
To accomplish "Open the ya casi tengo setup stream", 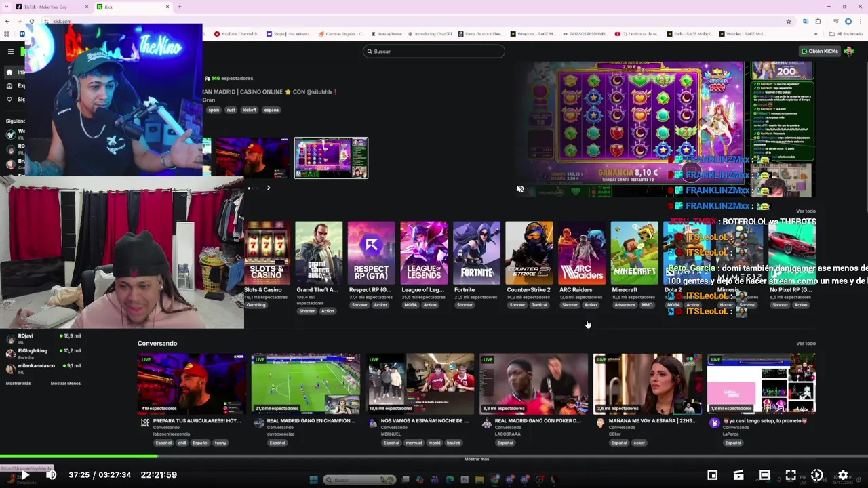I will click(x=762, y=384).
